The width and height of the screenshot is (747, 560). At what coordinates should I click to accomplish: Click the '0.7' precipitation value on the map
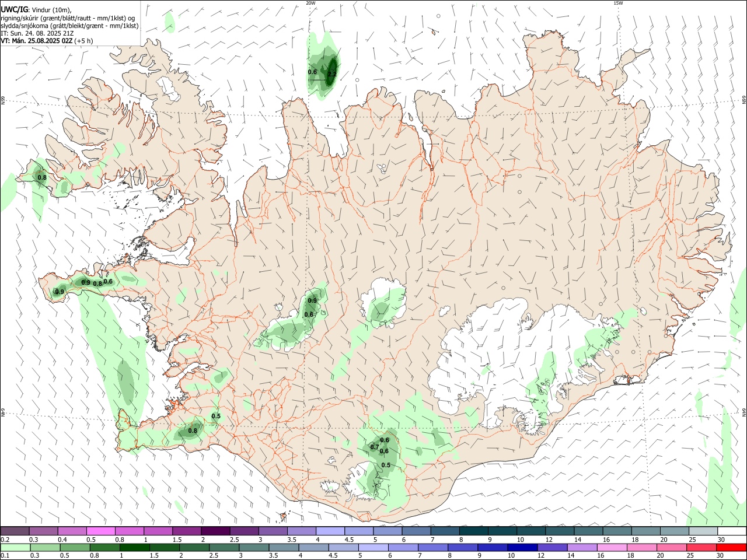(375, 447)
